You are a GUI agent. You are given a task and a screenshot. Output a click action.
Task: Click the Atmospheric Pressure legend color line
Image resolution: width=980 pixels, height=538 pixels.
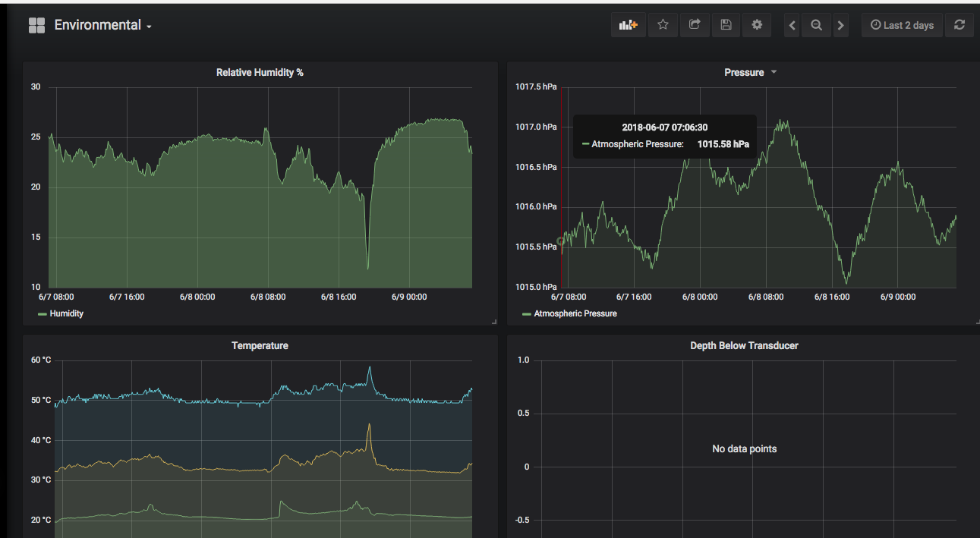coord(526,314)
